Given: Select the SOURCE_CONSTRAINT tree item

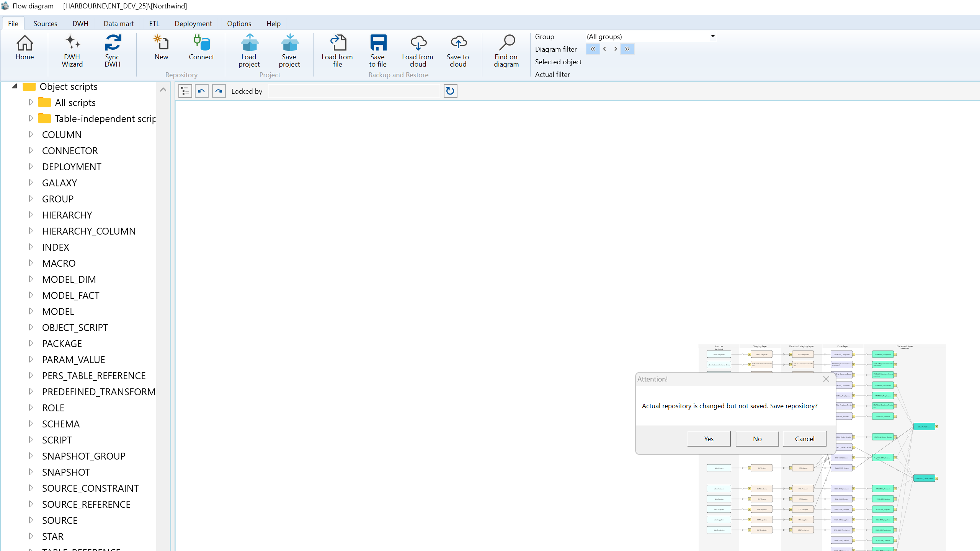Looking at the screenshot, I should 90,488.
